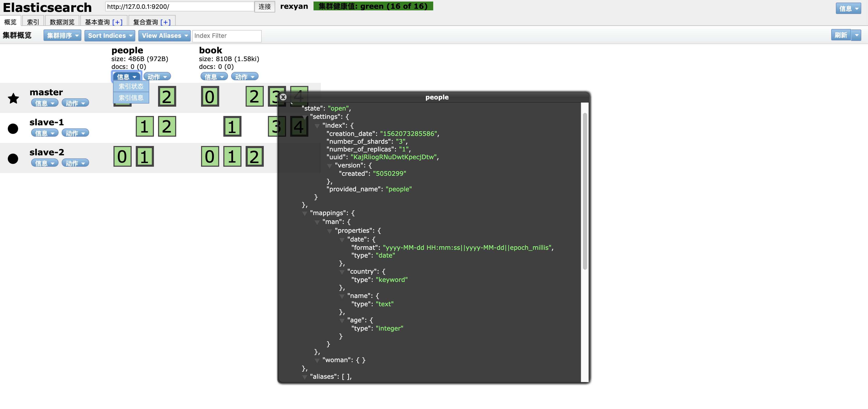
Task: Select shard 0 of people on slave-2
Action: [122, 157]
